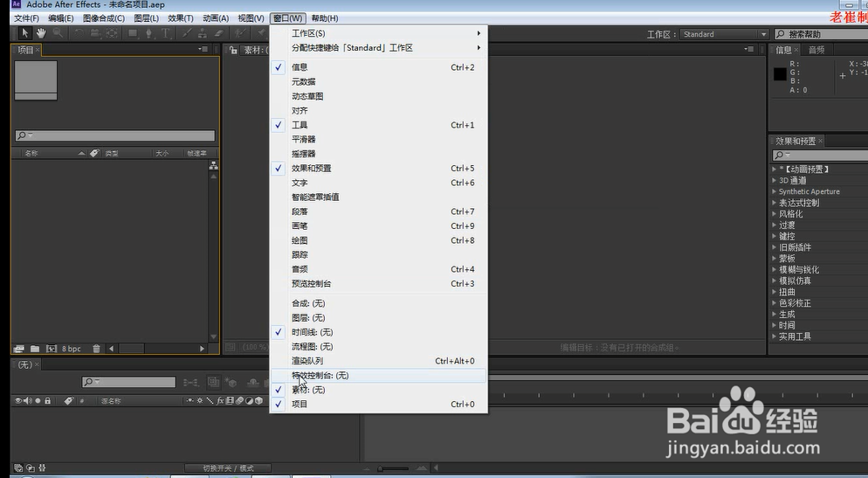
Task: Click the 源名称 column header in timeline
Action: pos(111,400)
